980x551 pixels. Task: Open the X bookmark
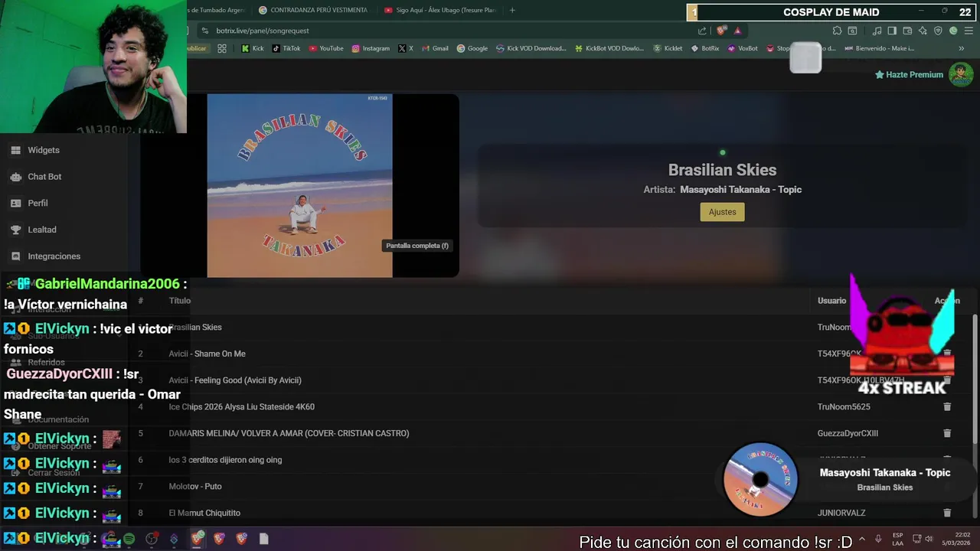tap(406, 48)
